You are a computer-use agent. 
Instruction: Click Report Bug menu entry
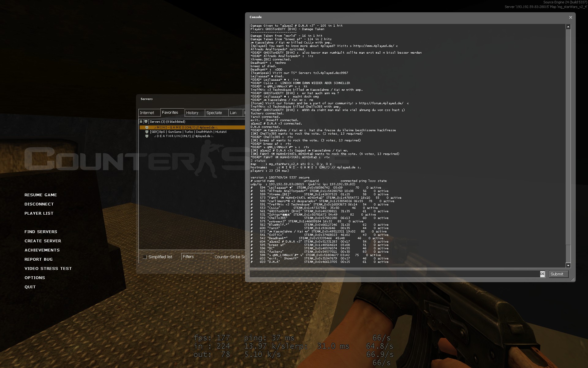(x=39, y=259)
